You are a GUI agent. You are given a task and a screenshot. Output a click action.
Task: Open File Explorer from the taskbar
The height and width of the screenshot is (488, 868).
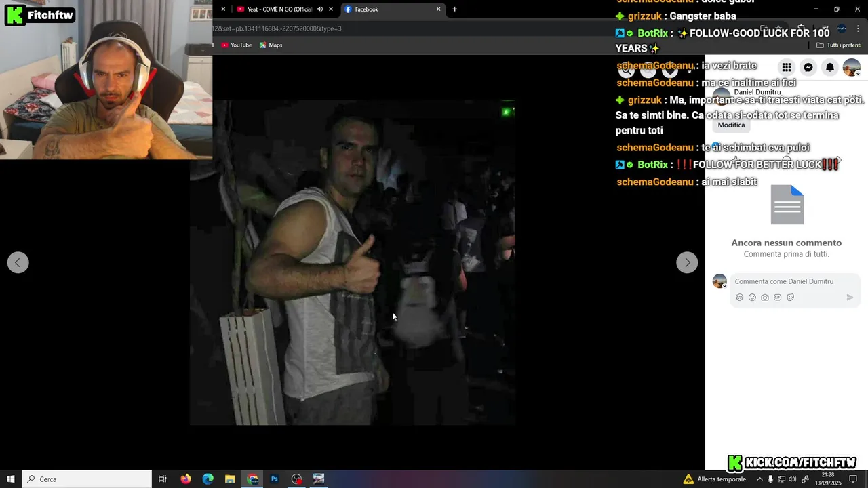point(230,479)
